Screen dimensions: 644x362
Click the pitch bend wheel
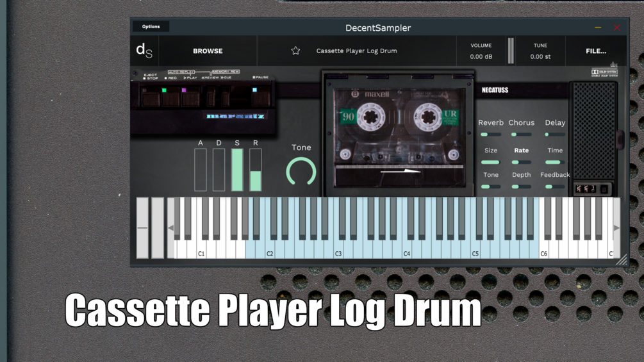142,228
